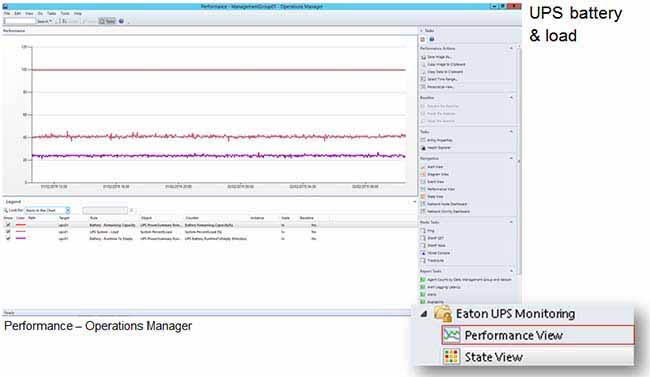Open the Search dropdown in the toolbar

pyautogui.click(x=44, y=21)
